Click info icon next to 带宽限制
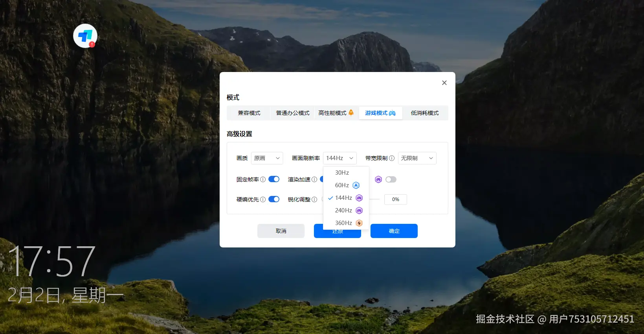 coord(392,158)
